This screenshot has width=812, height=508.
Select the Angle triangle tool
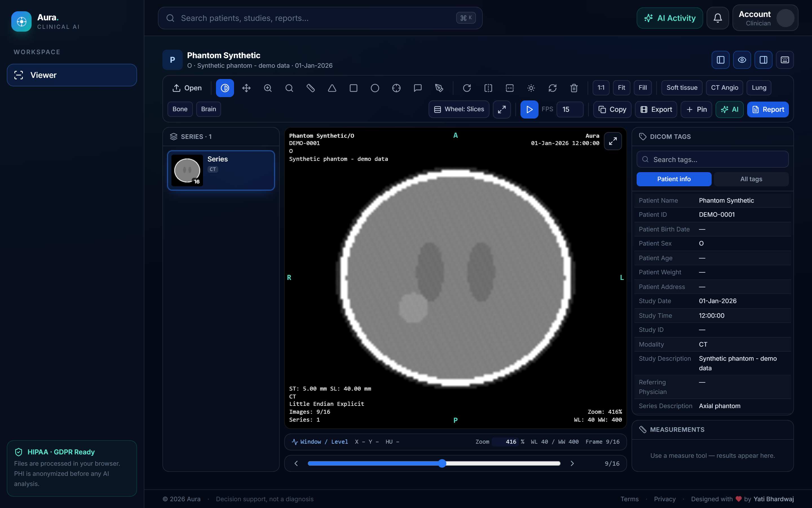click(332, 88)
